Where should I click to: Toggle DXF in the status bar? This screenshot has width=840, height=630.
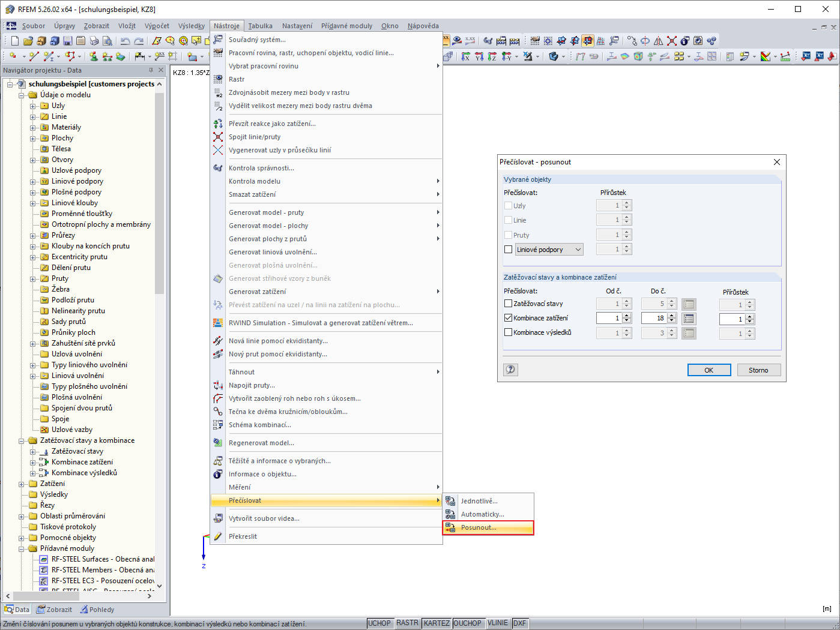pyautogui.click(x=519, y=623)
